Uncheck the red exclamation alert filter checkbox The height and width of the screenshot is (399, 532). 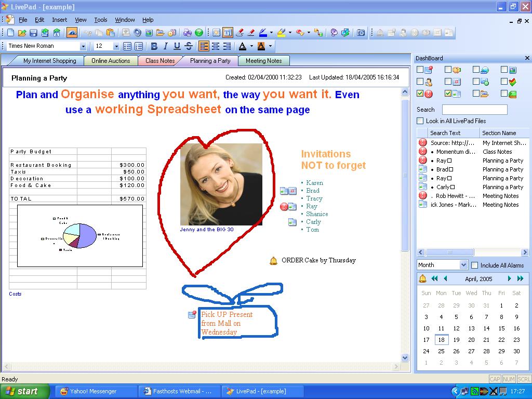(x=420, y=93)
